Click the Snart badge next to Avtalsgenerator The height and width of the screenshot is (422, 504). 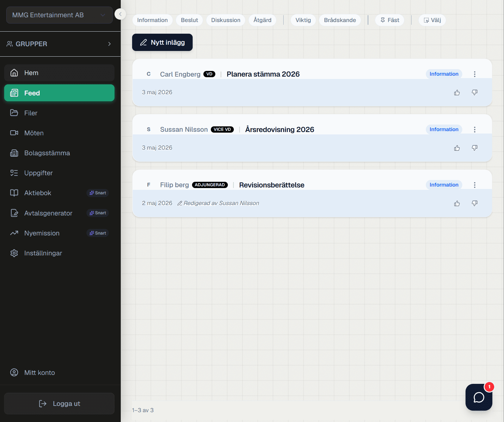point(98,213)
